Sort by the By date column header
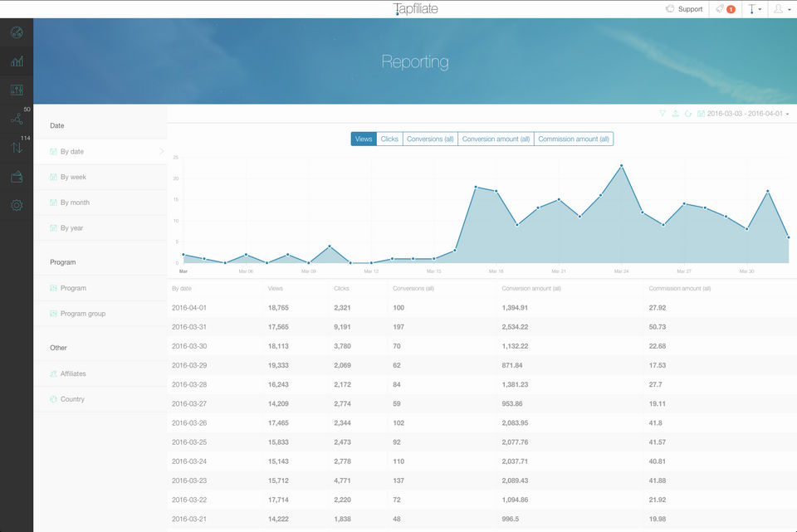The height and width of the screenshot is (532, 797). (182, 288)
